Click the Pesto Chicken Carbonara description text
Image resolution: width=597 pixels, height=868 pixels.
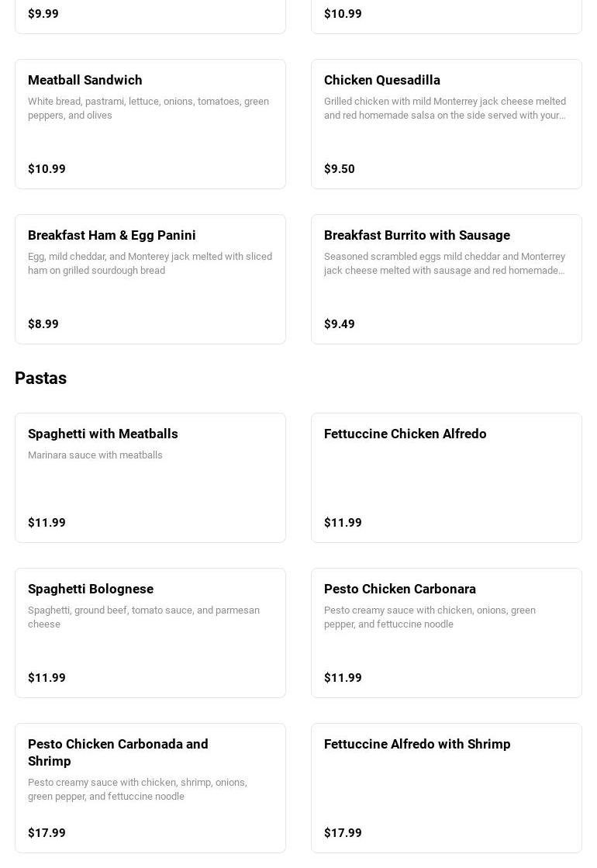coord(430,617)
